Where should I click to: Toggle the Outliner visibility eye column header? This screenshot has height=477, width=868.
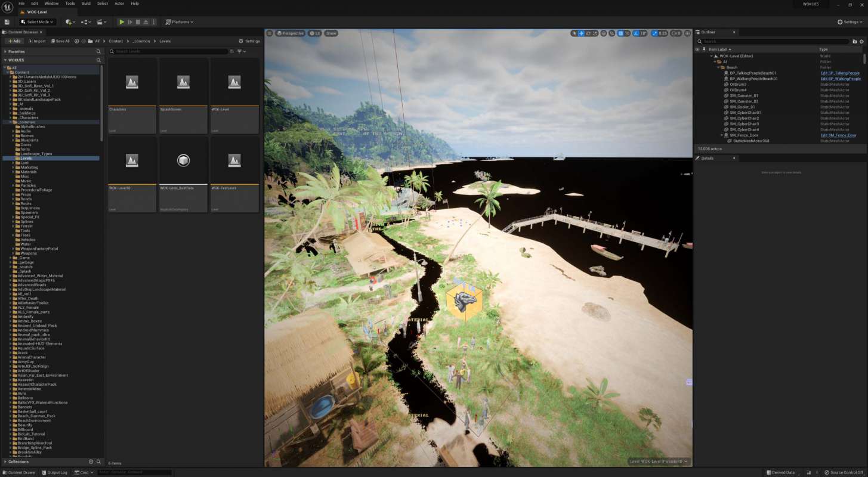(697, 49)
